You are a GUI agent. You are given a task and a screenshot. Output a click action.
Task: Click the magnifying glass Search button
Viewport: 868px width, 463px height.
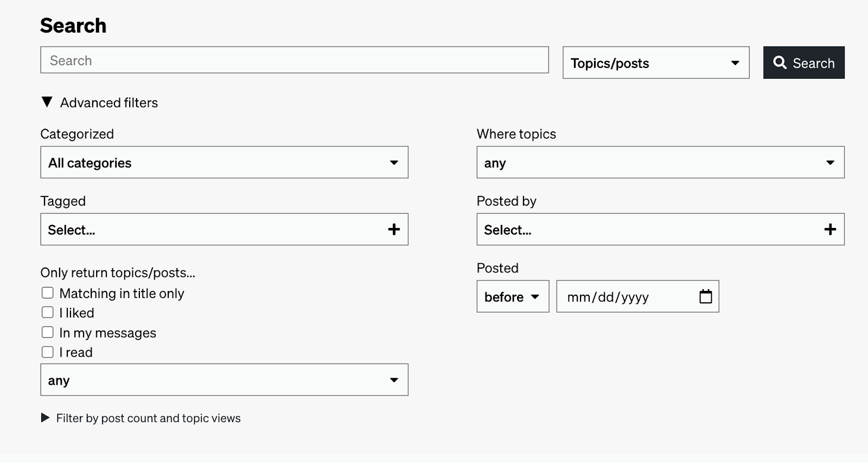[803, 63]
